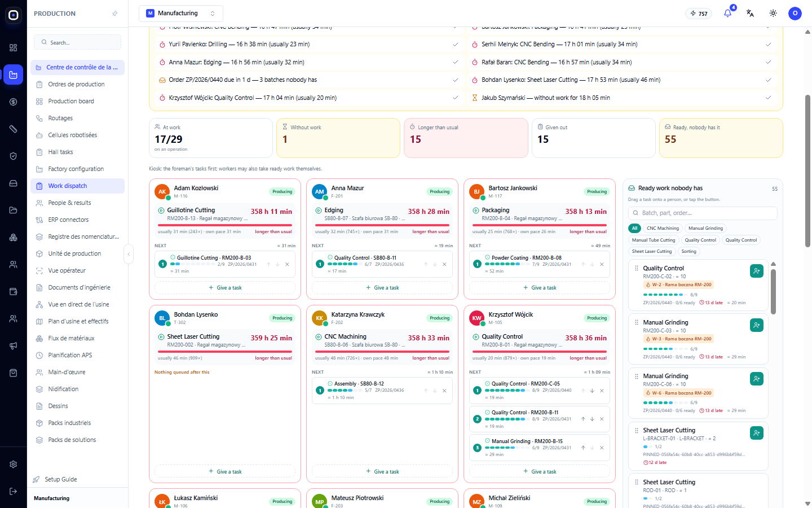The image size is (812, 508).
Task: Collapse the sidebar with the edge chevron
Action: click(x=129, y=254)
